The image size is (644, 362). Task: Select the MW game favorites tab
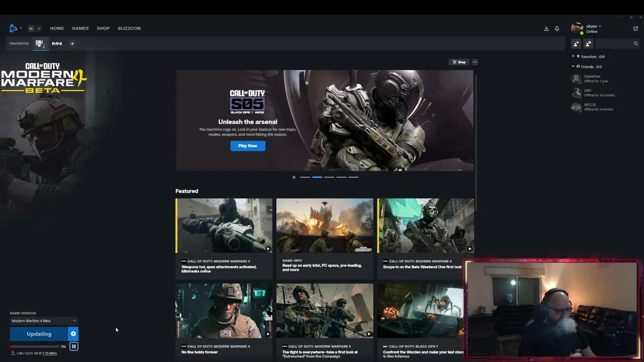57,44
